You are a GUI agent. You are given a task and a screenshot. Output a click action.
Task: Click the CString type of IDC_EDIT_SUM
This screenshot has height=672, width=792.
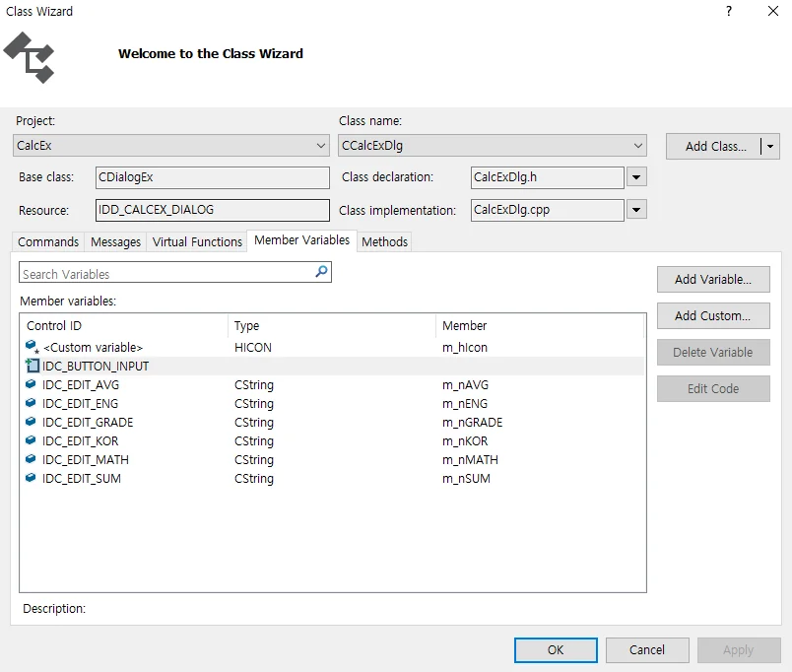[x=254, y=478]
